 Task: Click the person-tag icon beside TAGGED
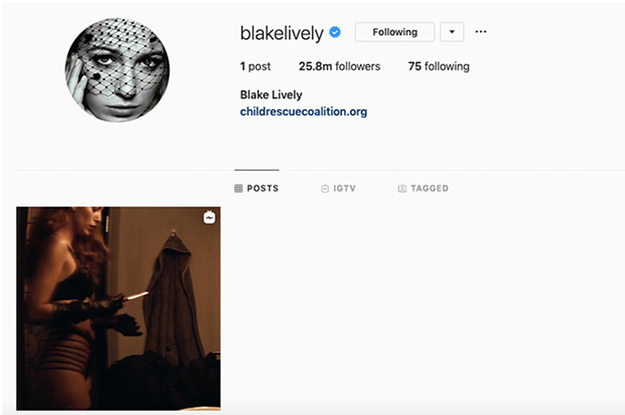(x=402, y=189)
